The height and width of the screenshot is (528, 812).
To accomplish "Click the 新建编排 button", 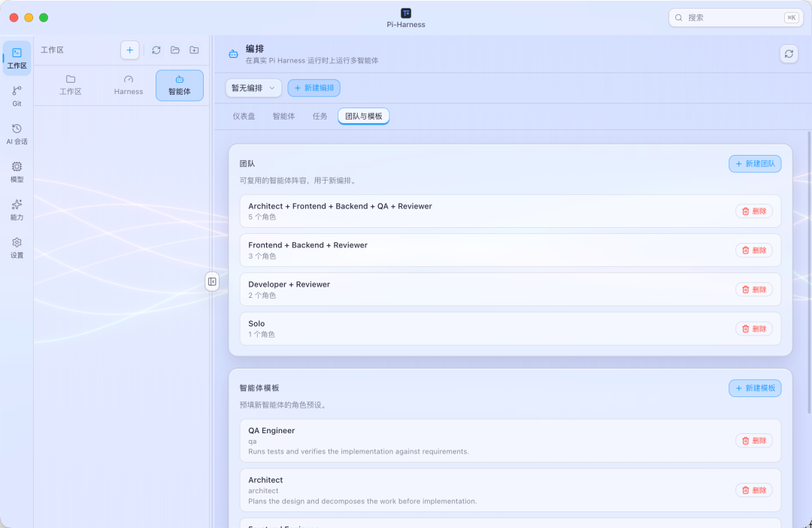I will click(x=314, y=88).
